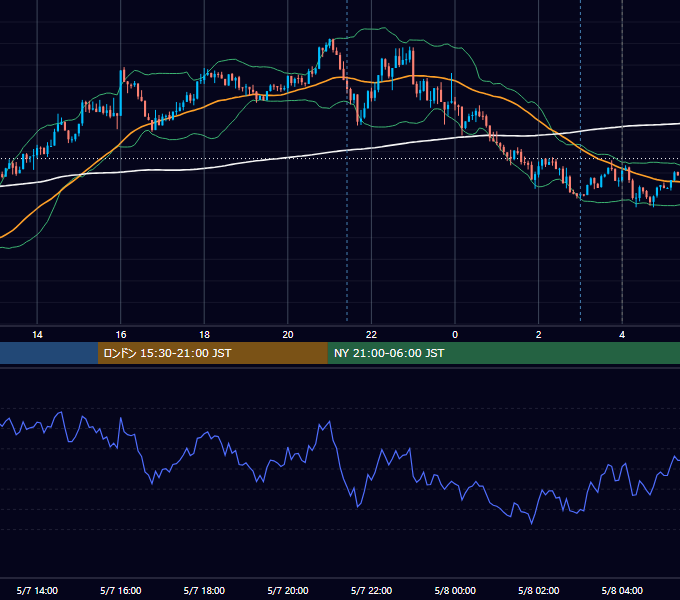Click the '5/7 20:00' date label
Image resolution: width=680 pixels, height=600 pixels.
(288, 591)
